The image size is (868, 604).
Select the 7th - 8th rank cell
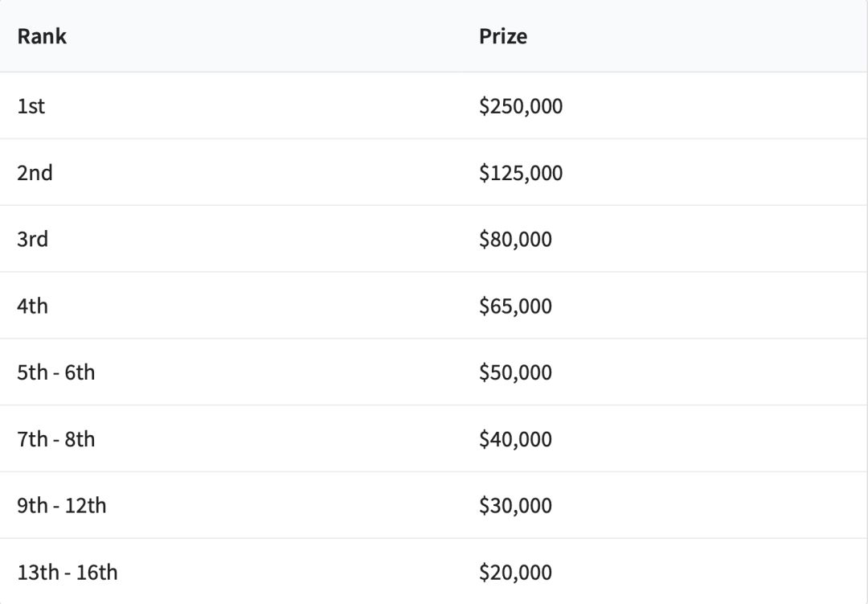coord(55,440)
